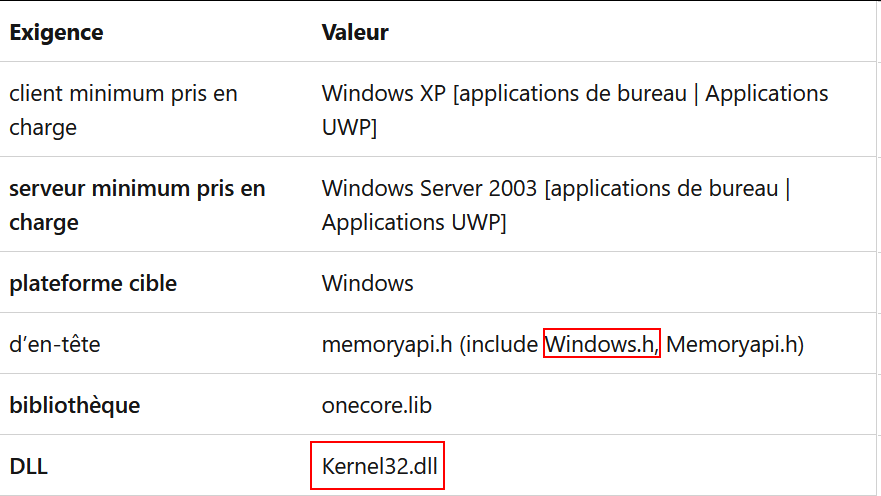This screenshot has height=496, width=881.
Task: Click the red-boxed "Kernel32.dll" value
Action: point(377,465)
